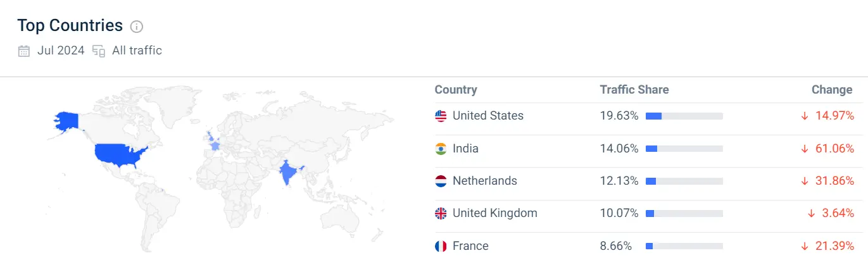Viewport: 868px width, 260px height.
Task: Click the red down arrow in India's change
Action: click(805, 149)
